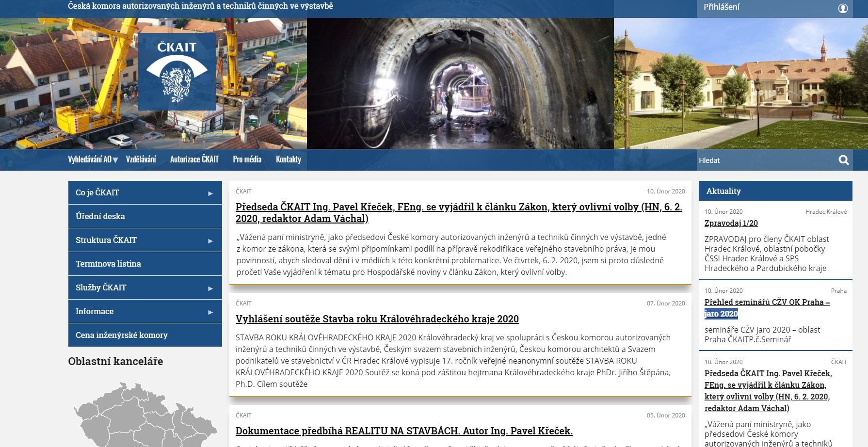Click the Oblastní kanceláře heading
The width and height of the screenshot is (868, 447).
point(115,361)
